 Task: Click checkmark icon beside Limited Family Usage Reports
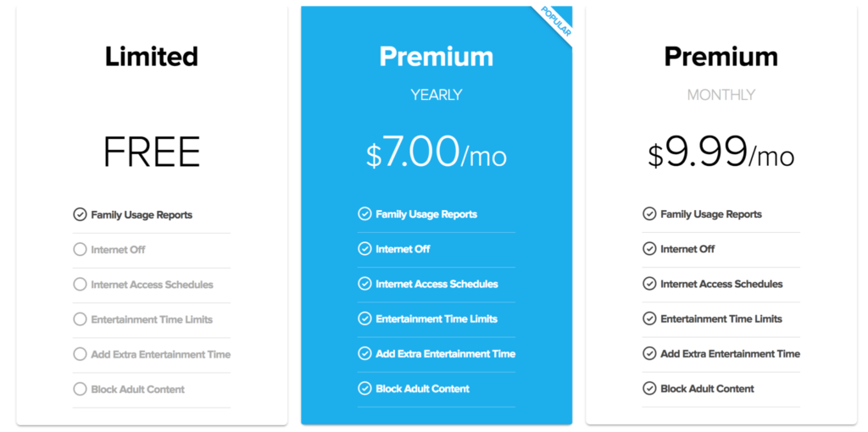tap(80, 215)
